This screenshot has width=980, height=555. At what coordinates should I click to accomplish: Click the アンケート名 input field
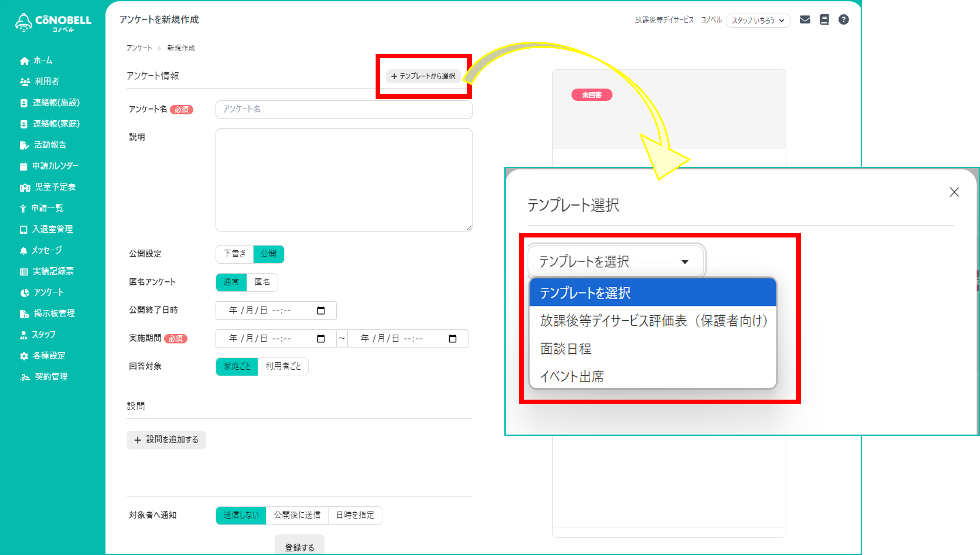click(344, 109)
